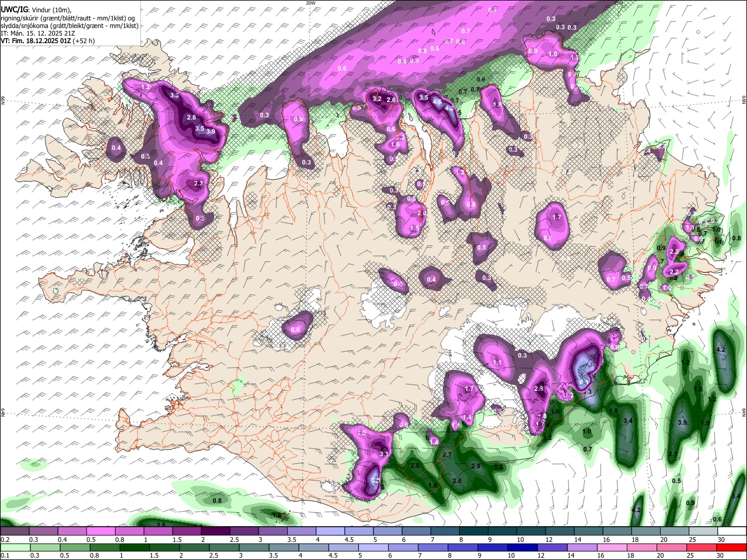Image resolution: width=747 pixels, height=560 pixels.
Task: Pick the dark teal 9 legend swatch
Action: (x=502, y=531)
